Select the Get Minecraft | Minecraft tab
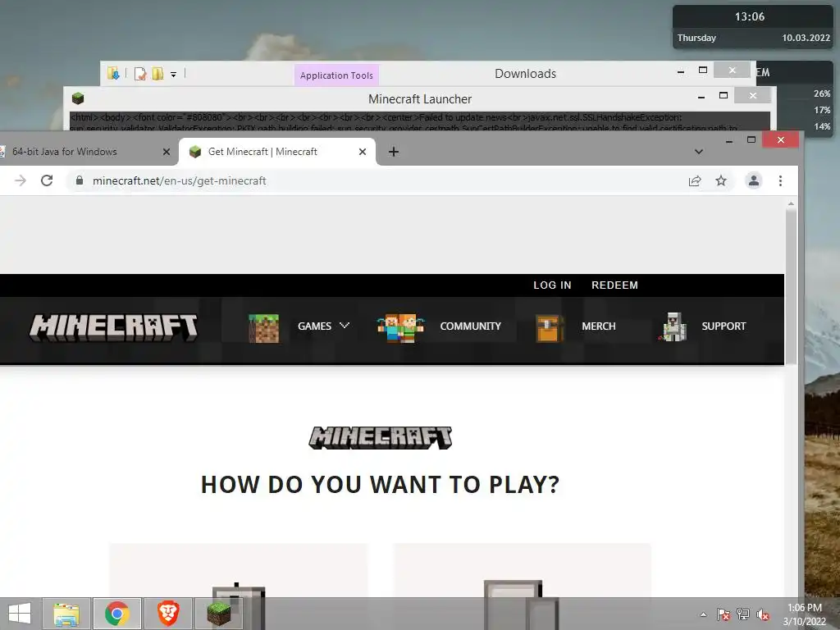This screenshot has height=630, width=840. [277, 152]
